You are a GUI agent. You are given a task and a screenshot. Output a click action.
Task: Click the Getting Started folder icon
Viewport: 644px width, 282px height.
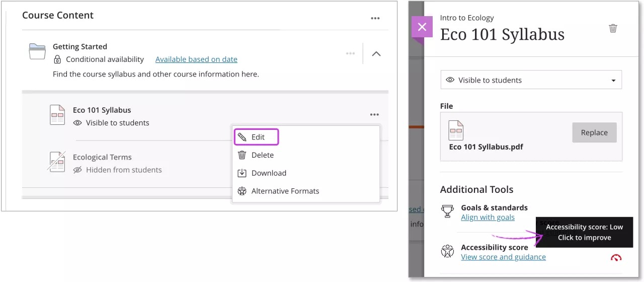click(x=37, y=52)
